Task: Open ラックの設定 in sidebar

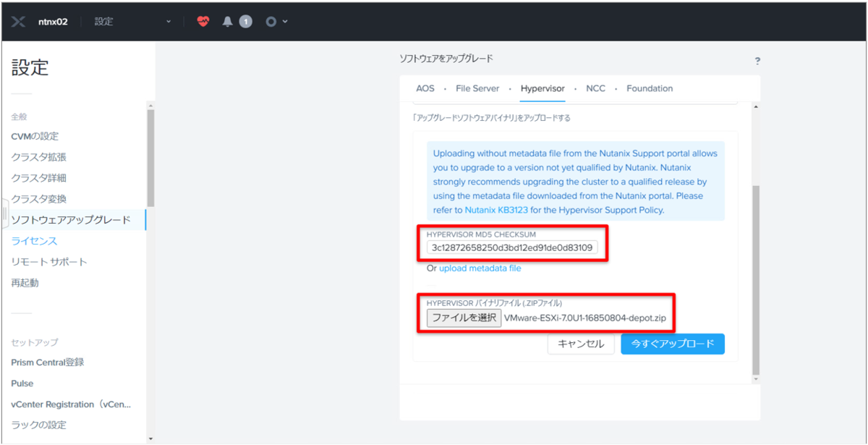Action: coord(38,425)
